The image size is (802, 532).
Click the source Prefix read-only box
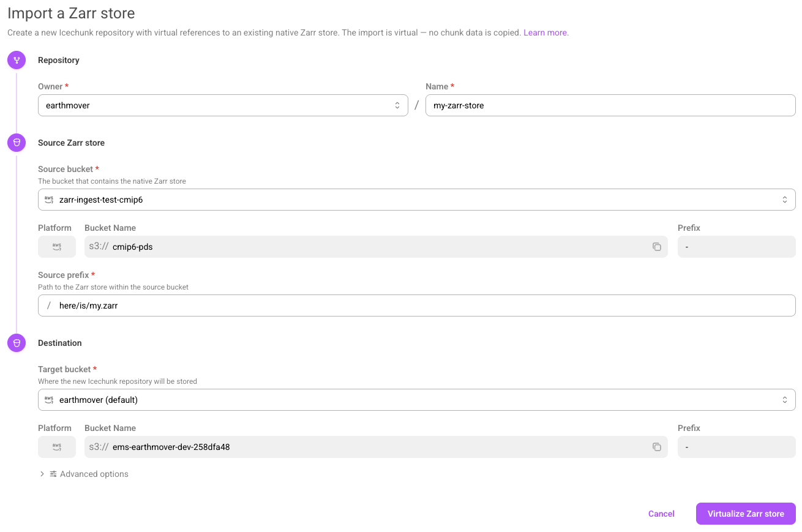tap(736, 247)
